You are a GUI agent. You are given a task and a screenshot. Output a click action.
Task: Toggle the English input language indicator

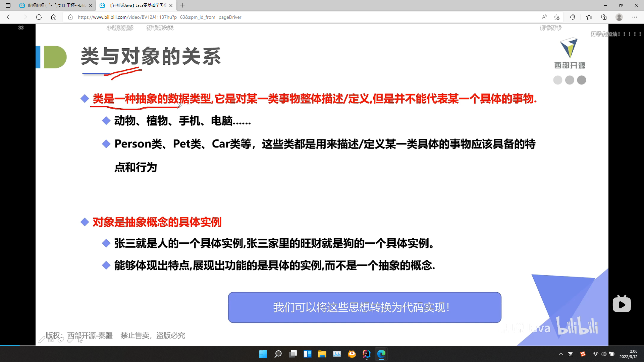[571, 354]
